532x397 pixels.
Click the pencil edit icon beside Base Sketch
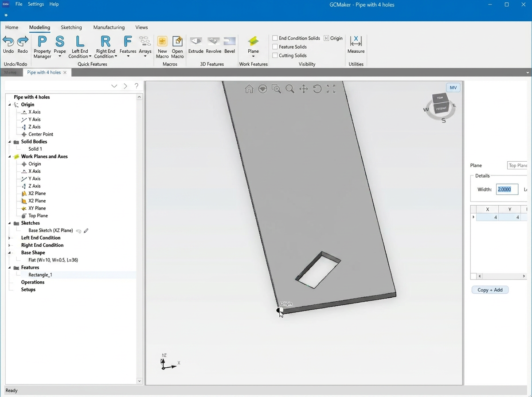[x=86, y=230]
